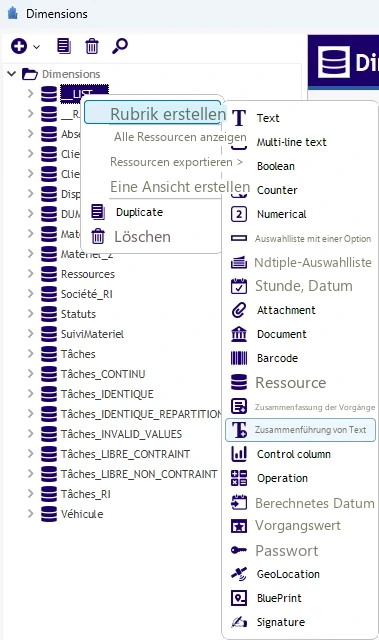Click the Stunde, Datum calendar icon

pyautogui.click(x=239, y=286)
